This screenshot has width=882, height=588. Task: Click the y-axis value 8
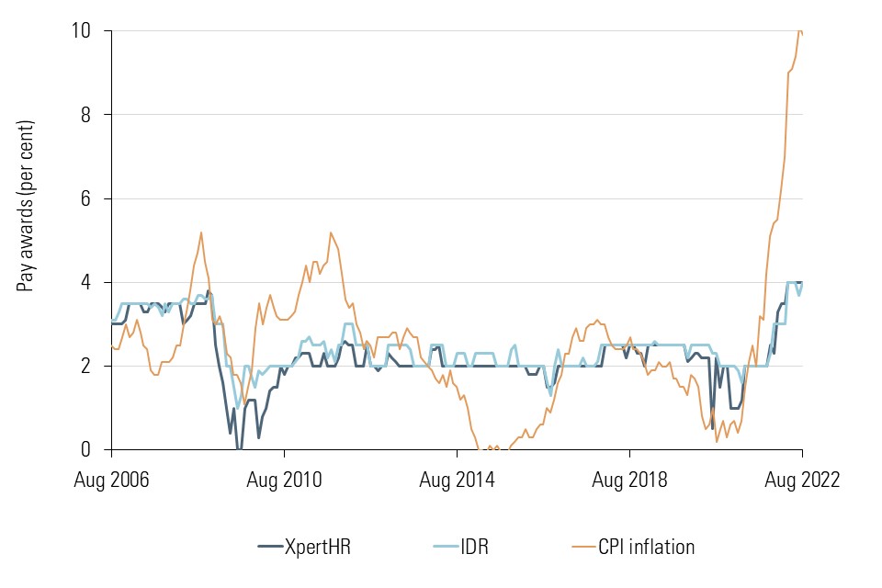point(85,115)
